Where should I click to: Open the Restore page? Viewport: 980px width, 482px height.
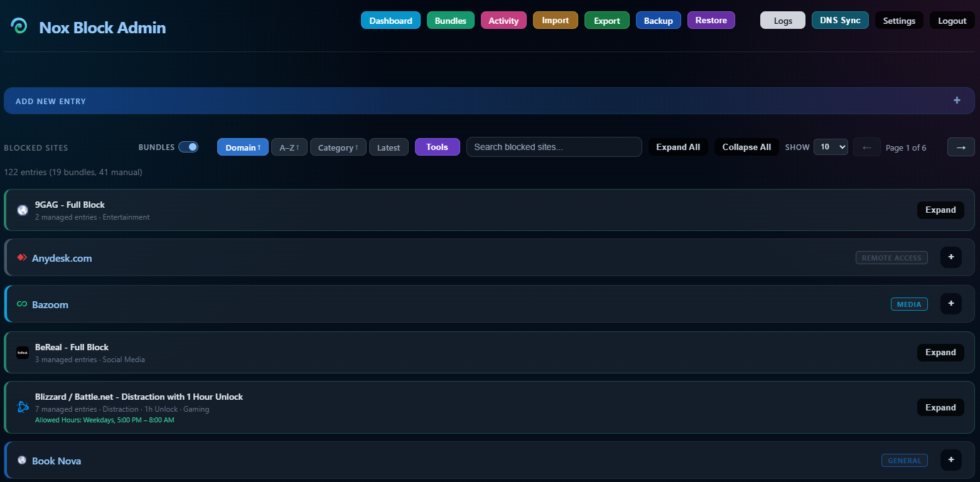tap(711, 20)
